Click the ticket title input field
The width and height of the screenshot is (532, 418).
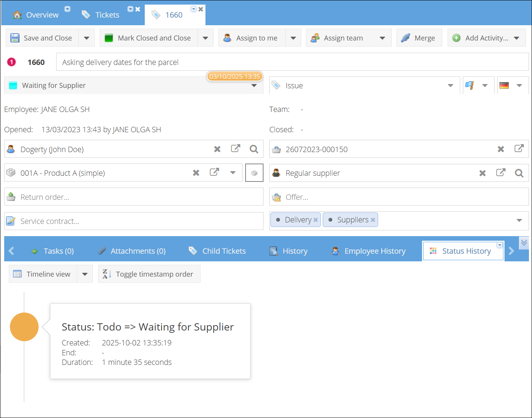[292, 62]
